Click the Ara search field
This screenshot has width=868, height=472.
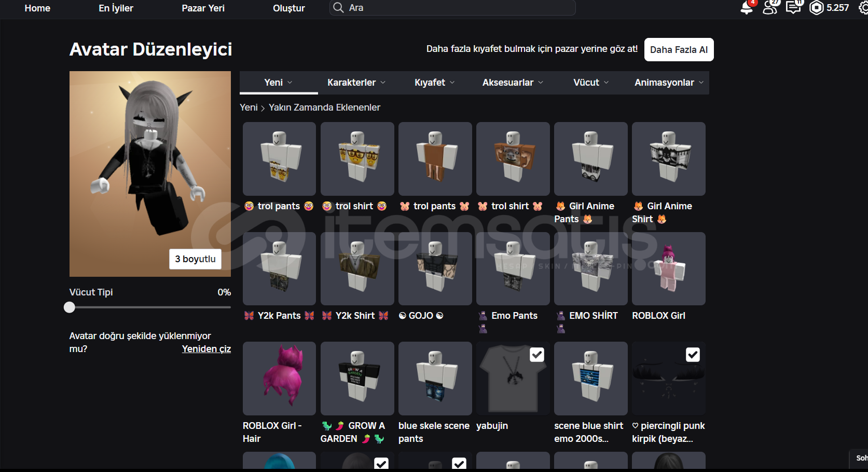[457, 8]
